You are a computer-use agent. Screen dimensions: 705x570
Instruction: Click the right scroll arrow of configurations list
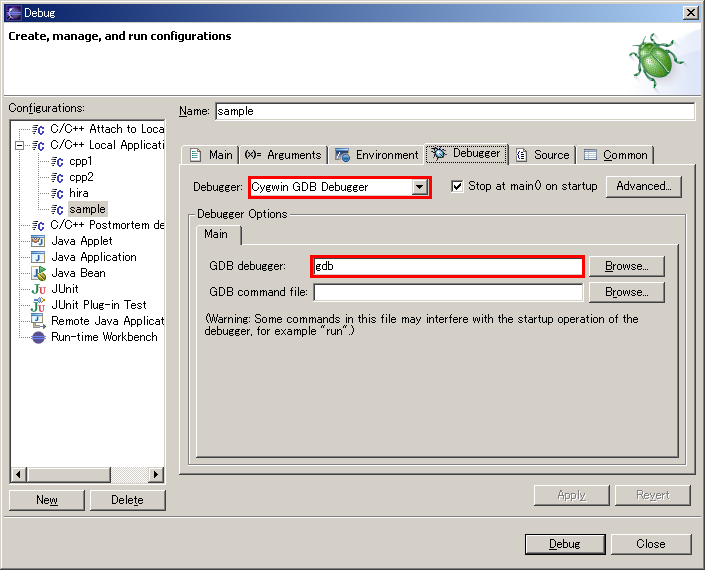tap(156, 475)
